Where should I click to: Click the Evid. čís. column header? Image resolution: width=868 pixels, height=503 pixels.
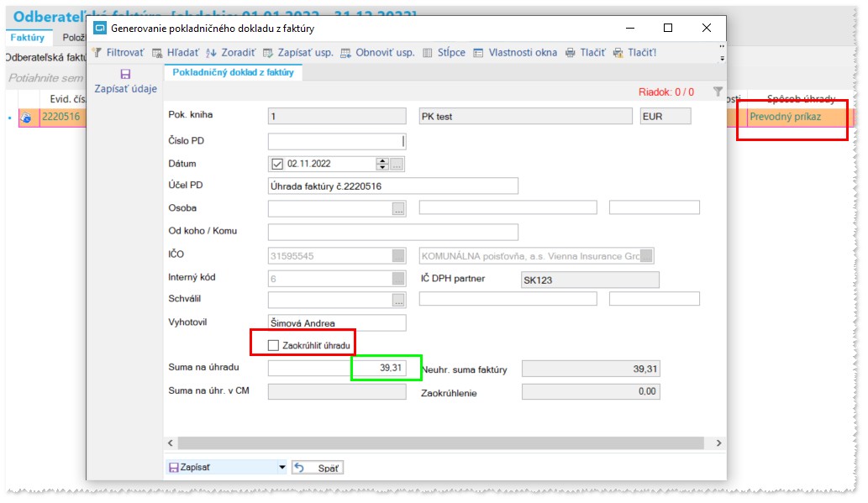67,99
